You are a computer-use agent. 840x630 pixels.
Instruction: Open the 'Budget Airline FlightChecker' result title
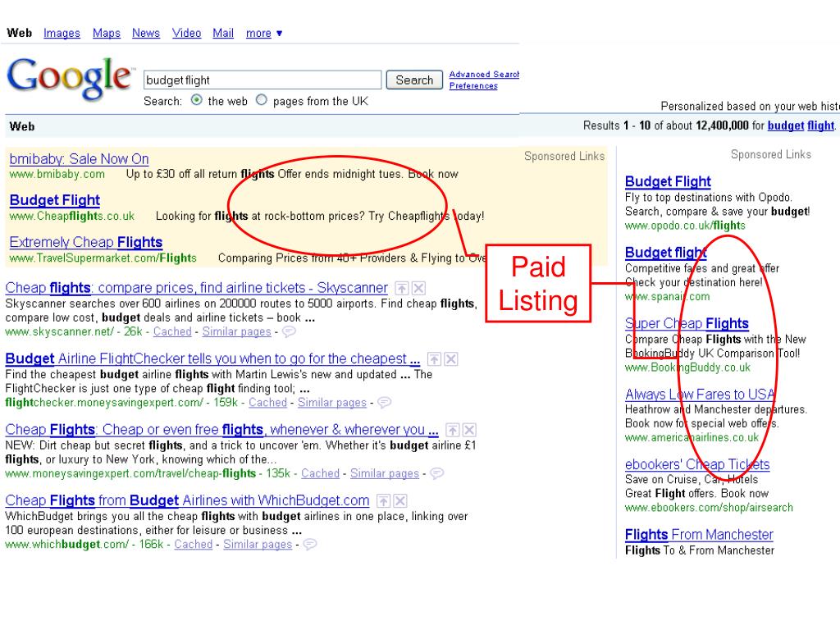click(212, 359)
